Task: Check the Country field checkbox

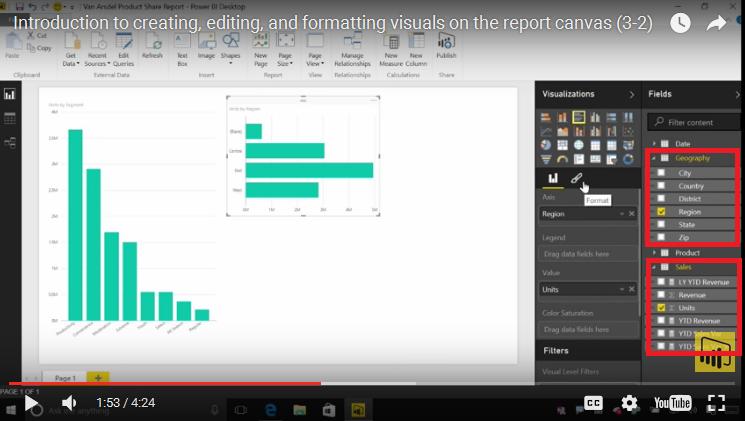Action: (x=661, y=186)
